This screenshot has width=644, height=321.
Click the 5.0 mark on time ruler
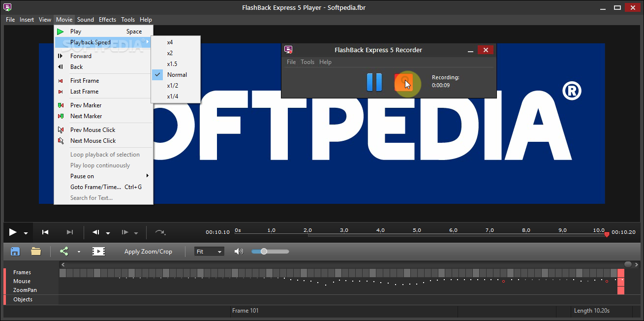point(417,230)
